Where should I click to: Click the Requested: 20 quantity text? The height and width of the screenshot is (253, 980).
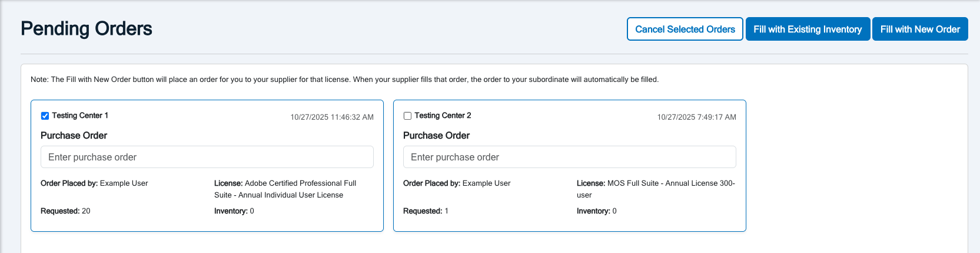pyautogui.click(x=65, y=211)
